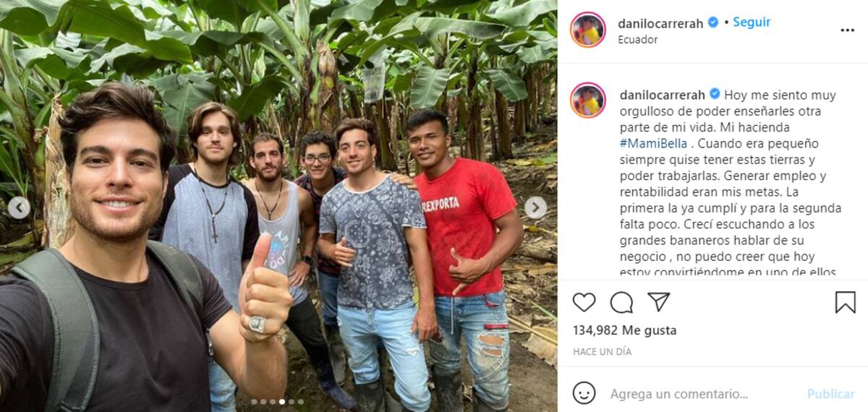Like the post with the heart icon
Image resolution: width=868 pixels, height=412 pixels.
pyautogui.click(x=584, y=302)
